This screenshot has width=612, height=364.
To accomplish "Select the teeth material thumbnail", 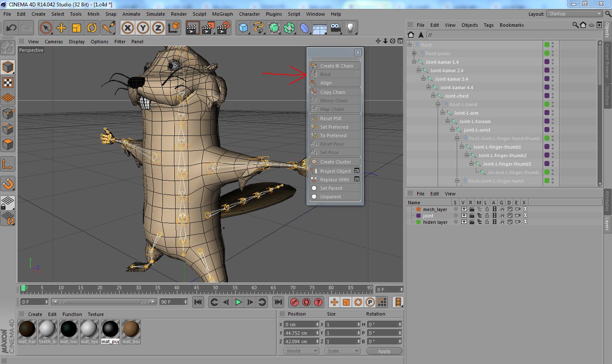I will (47, 329).
